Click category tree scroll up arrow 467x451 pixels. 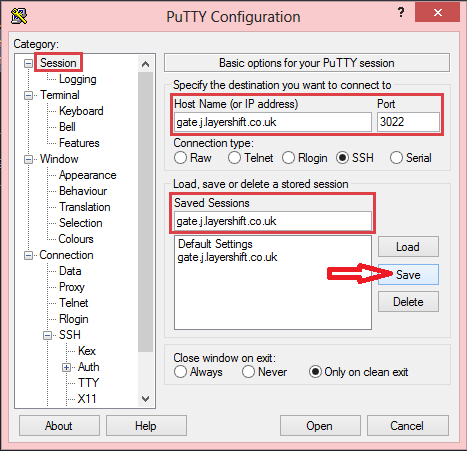click(x=145, y=64)
